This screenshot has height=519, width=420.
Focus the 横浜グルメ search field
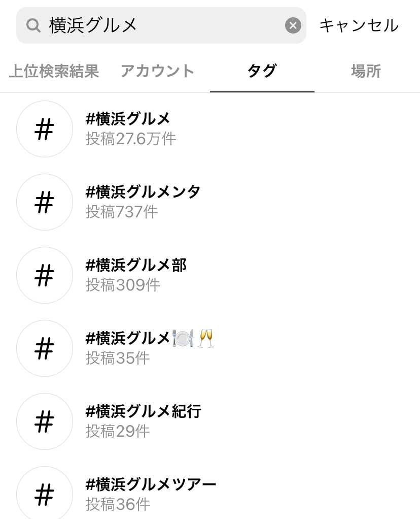[x=162, y=25]
